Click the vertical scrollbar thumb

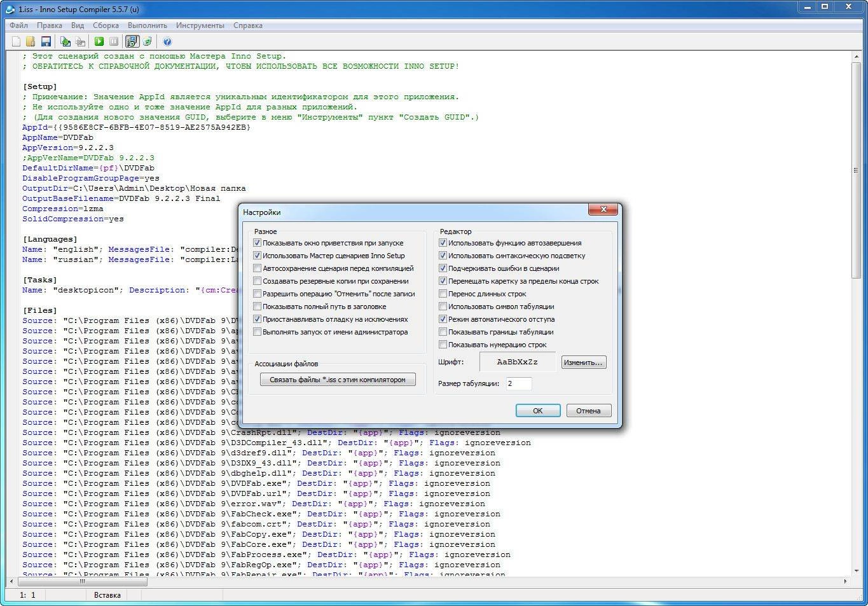pos(856,170)
